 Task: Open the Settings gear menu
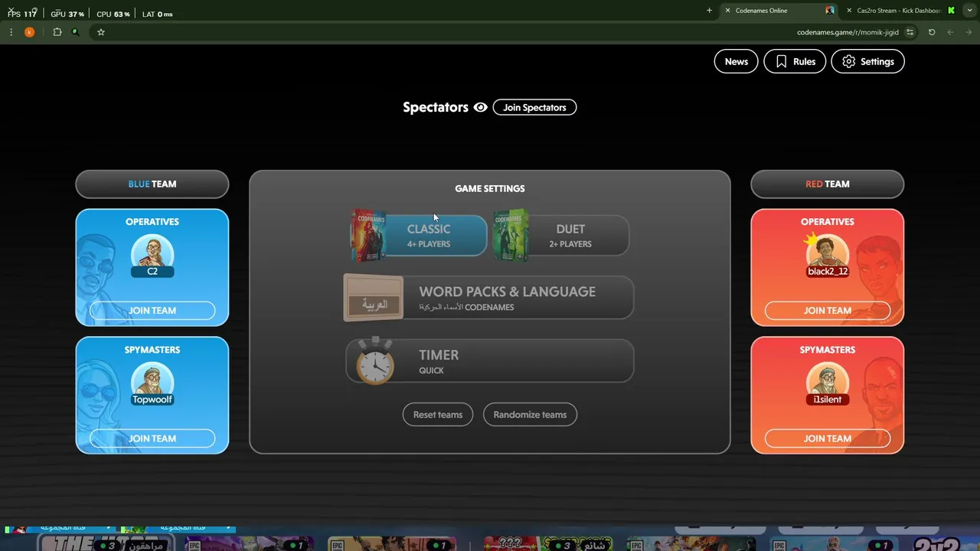[867, 61]
